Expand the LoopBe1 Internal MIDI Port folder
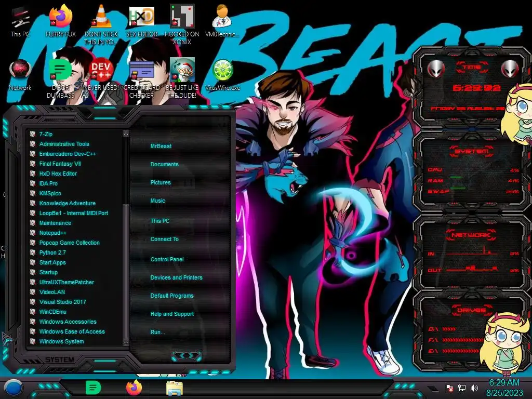532x399 pixels. pos(74,213)
